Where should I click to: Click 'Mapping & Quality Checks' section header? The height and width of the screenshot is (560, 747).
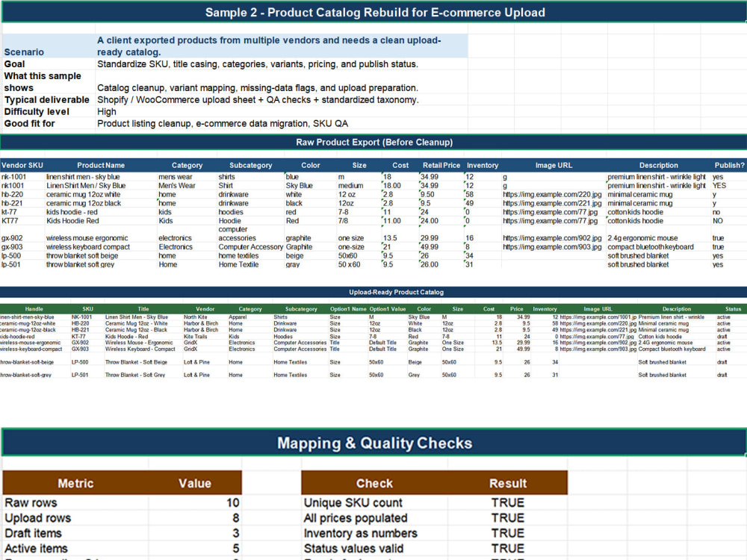click(374, 444)
